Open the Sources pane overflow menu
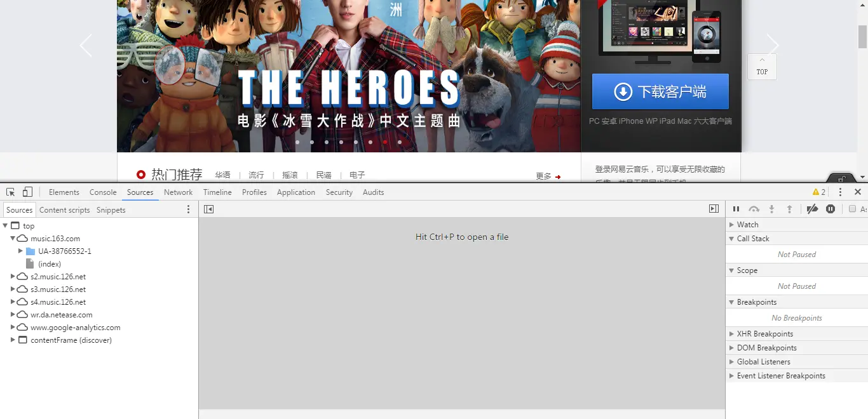The image size is (868, 419). click(x=188, y=209)
